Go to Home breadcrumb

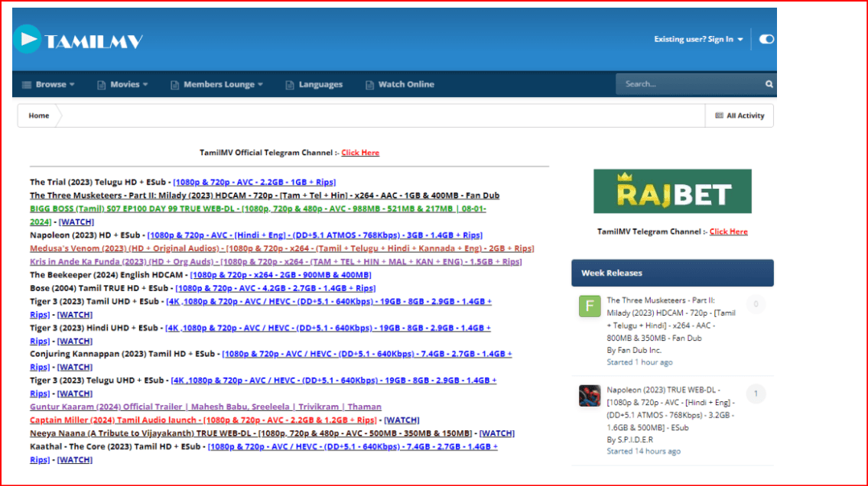pos(39,115)
